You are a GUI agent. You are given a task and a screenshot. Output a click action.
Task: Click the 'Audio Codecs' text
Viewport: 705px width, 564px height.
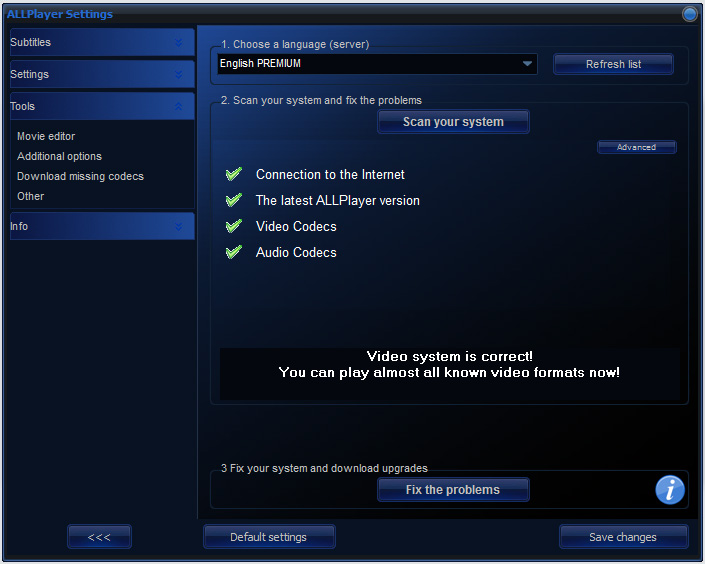[x=296, y=253]
